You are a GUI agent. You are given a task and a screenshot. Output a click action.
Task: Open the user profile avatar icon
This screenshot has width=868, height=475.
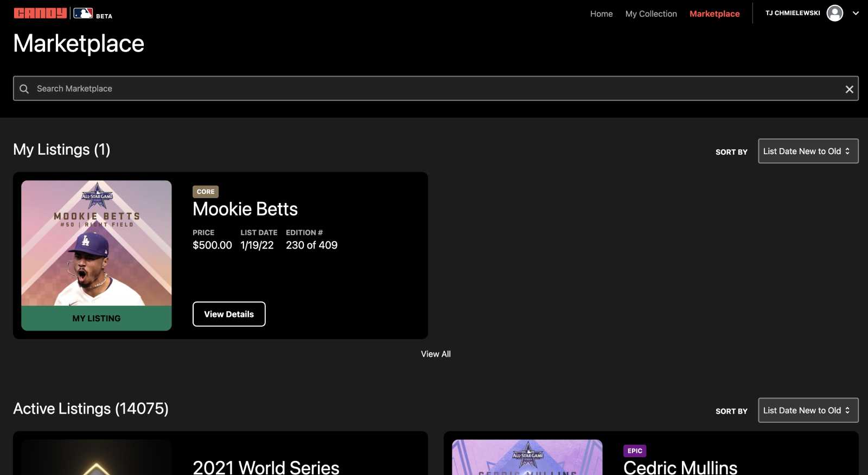[x=834, y=13]
